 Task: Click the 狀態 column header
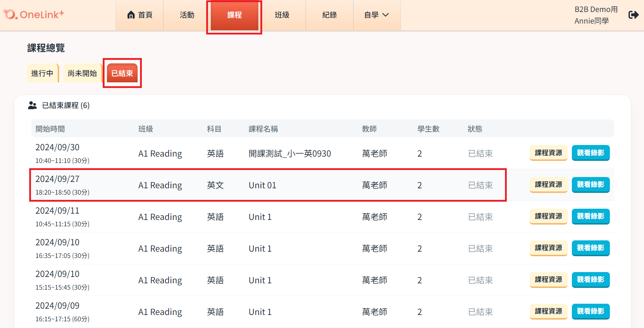point(475,129)
